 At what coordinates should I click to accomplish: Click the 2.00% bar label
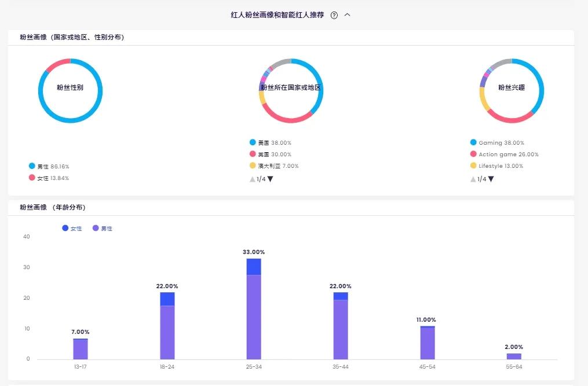click(514, 347)
